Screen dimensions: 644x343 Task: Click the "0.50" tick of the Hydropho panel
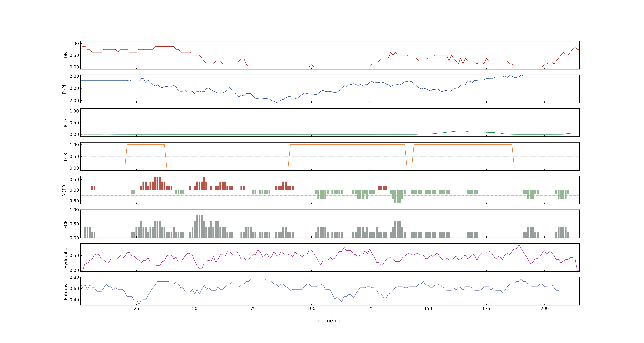point(74,256)
